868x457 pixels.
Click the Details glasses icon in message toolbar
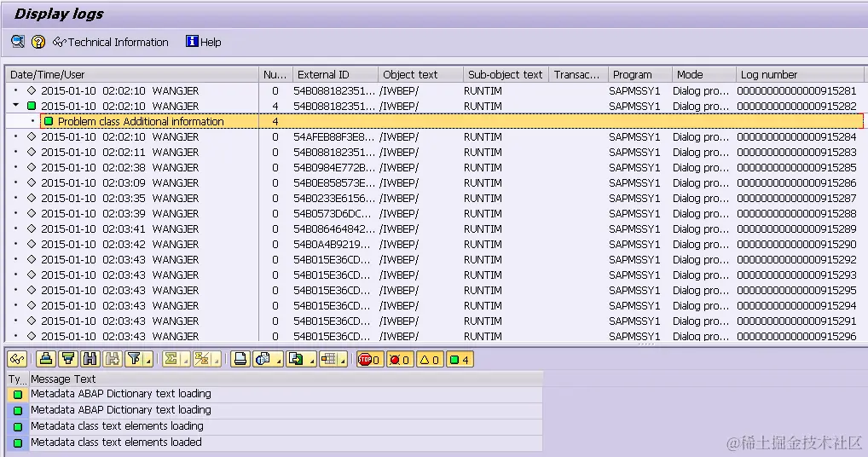click(x=17, y=360)
